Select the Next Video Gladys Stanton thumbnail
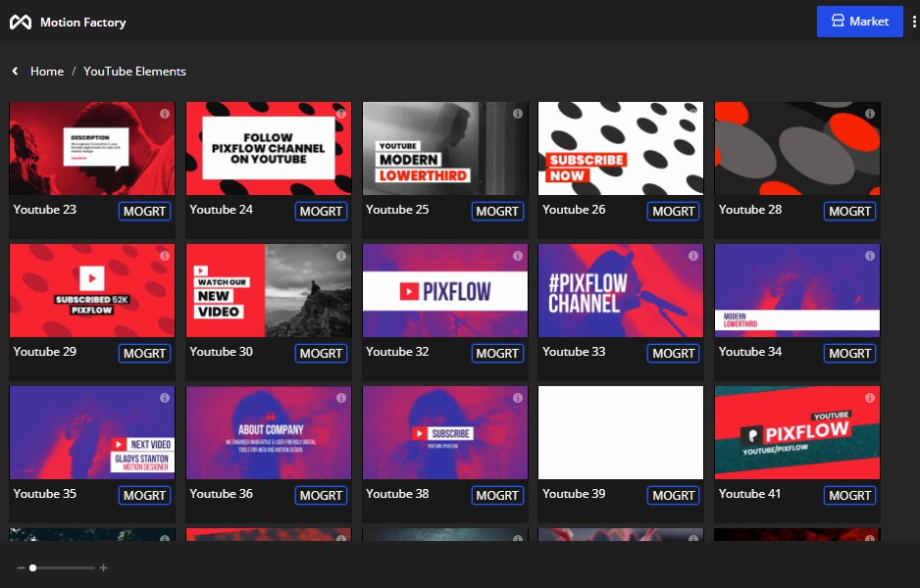The width and height of the screenshot is (920, 588). (x=92, y=432)
